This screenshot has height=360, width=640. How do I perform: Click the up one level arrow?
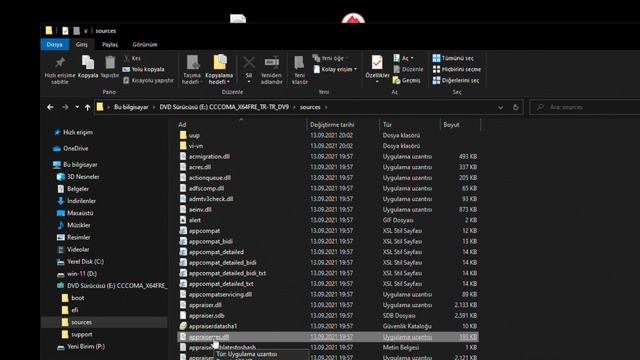tap(87, 107)
